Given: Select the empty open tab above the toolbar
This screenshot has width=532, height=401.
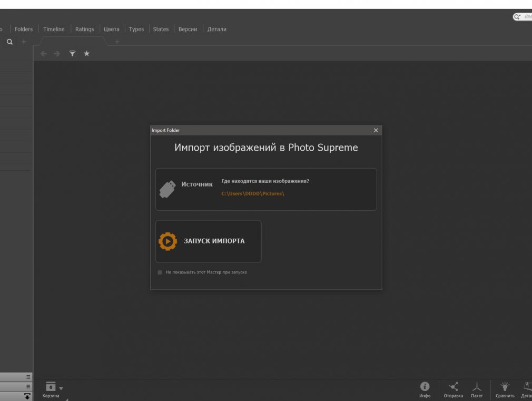Looking at the screenshot, I should coord(73,42).
